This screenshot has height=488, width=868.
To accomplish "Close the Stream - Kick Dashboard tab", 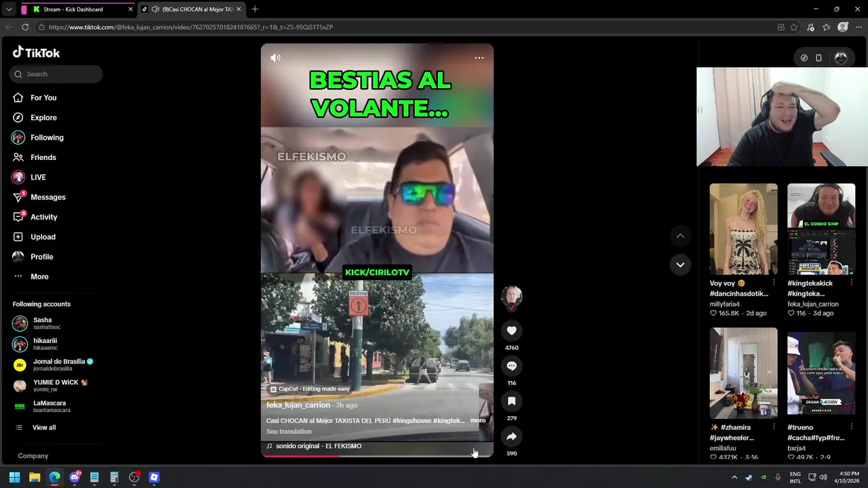I will 130,9.
